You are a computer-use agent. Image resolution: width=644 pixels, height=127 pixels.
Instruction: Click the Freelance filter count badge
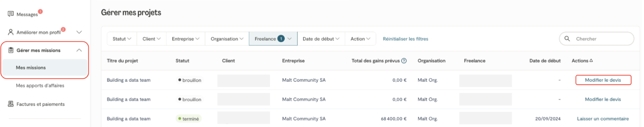tap(281, 39)
